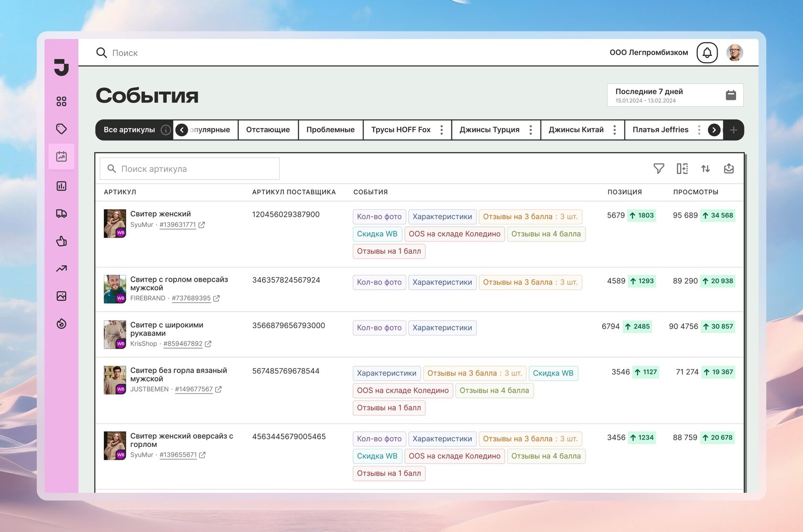Open the events calendar icon in sidebar
803x532 pixels.
pyautogui.click(x=61, y=156)
